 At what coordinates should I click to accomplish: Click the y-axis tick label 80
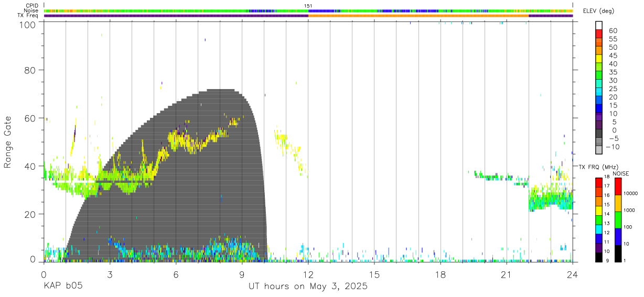[29, 70]
